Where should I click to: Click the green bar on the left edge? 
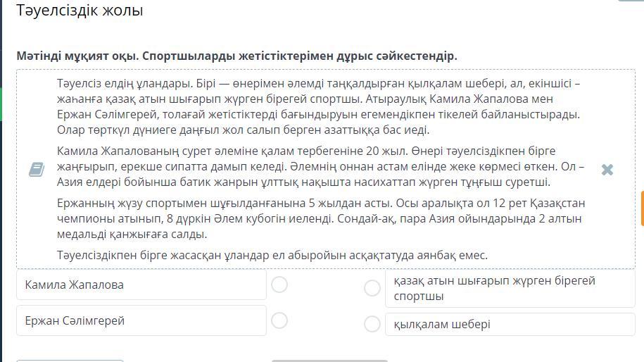point(1,106)
